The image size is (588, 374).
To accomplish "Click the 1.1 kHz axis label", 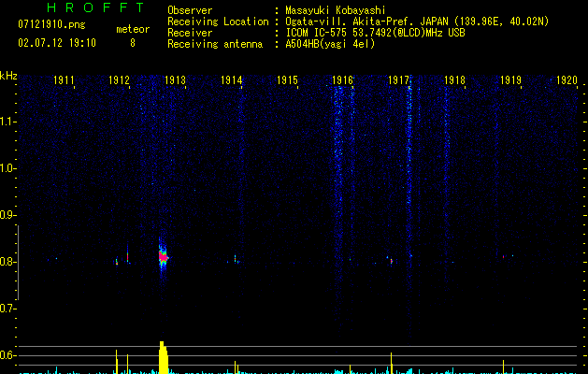I will click(x=7, y=122).
